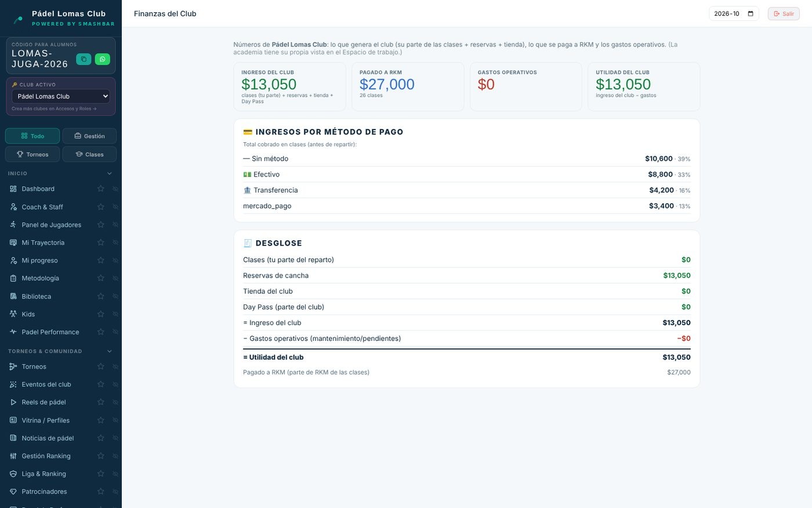Switch to the Gestión filter tab

point(89,136)
